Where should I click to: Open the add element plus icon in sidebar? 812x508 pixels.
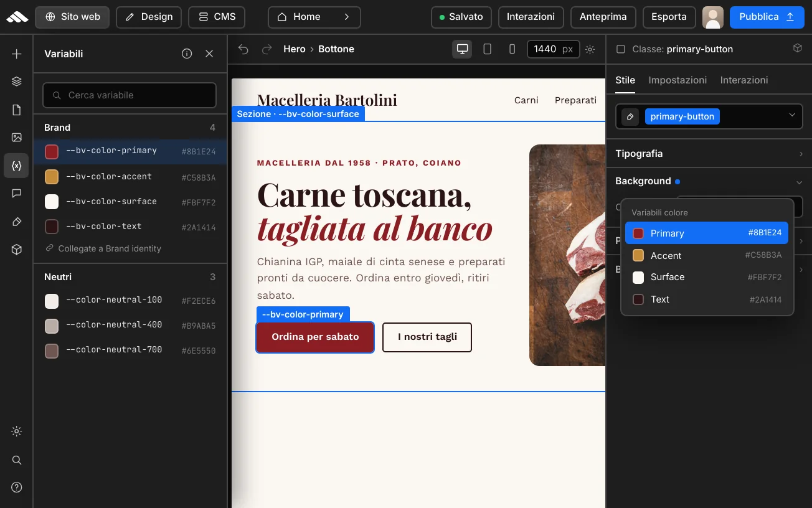tap(17, 54)
